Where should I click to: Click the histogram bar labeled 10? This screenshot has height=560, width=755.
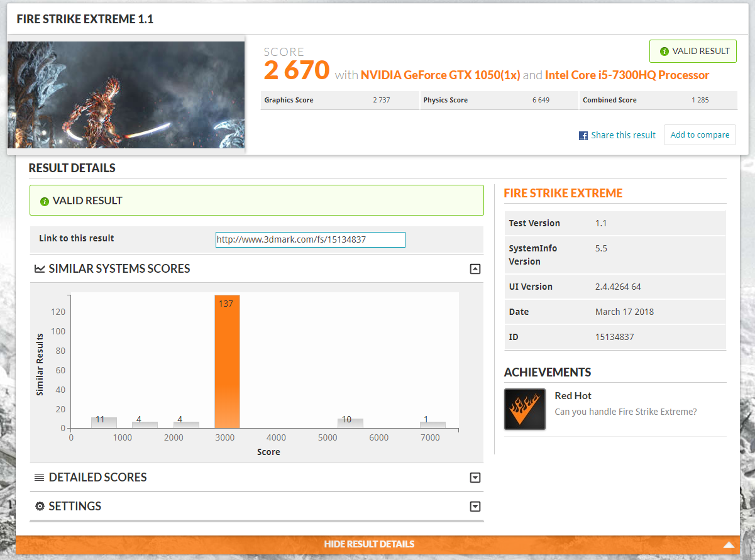[x=350, y=423]
